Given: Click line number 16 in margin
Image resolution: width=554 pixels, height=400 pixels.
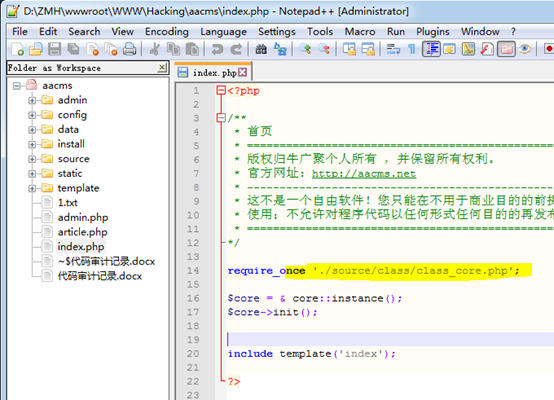Looking at the screenshot, I should [x=193, y=299].
